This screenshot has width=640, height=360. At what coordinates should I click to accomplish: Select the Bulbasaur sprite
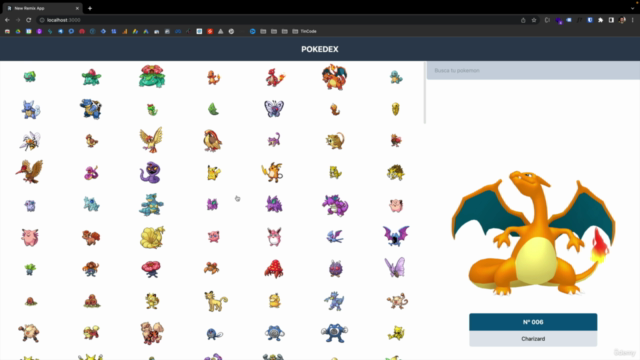tap(30, 76)
